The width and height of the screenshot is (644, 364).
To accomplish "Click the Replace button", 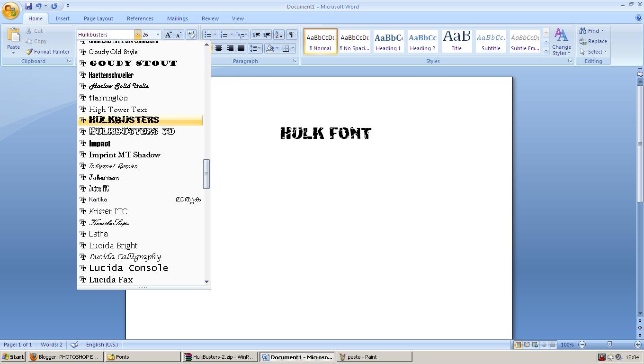I will pos(593,41).
